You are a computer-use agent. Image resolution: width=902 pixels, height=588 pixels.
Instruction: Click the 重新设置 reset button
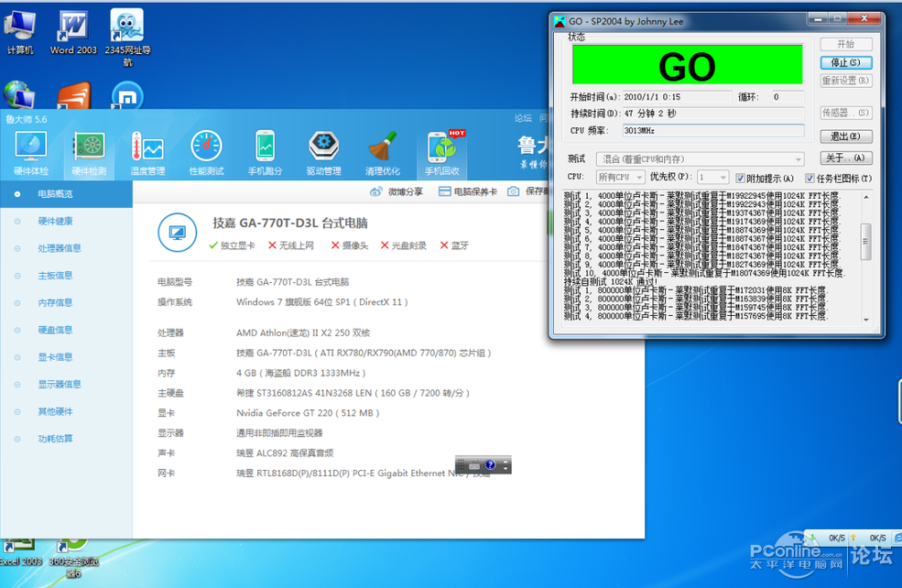[x=846, y=81]
